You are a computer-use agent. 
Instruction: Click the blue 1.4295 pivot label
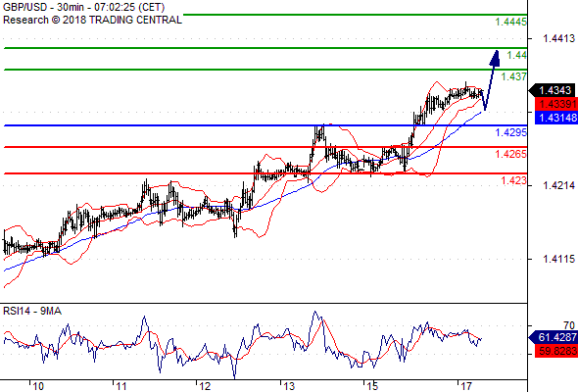click(x=511, y=132)
